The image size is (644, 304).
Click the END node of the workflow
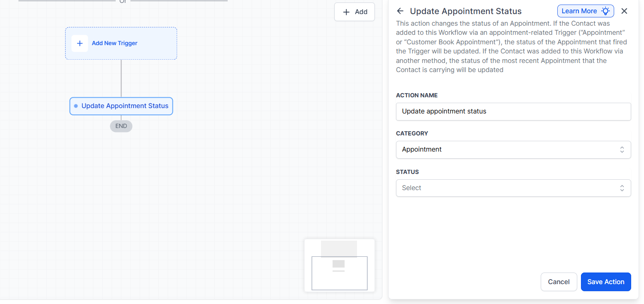pyautogui.click(x=121, y=126)
